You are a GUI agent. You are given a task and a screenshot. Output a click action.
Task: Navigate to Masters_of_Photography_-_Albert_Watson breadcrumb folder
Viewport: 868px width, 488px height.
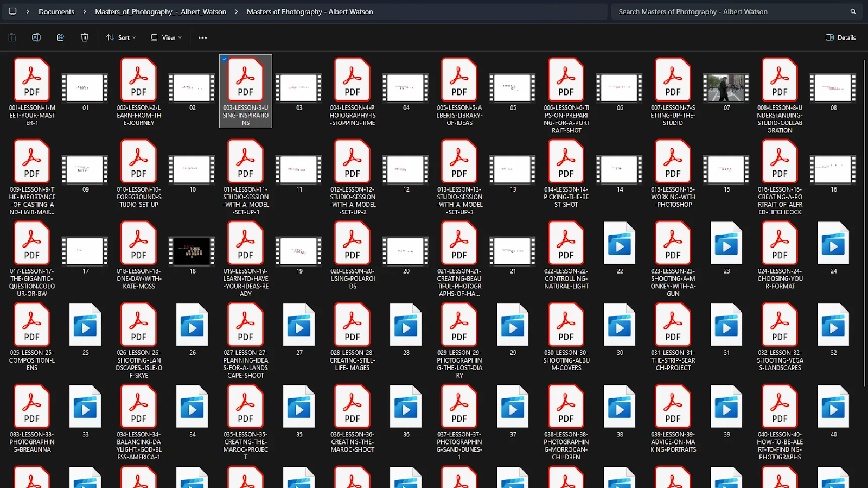[x=161, y=11]
